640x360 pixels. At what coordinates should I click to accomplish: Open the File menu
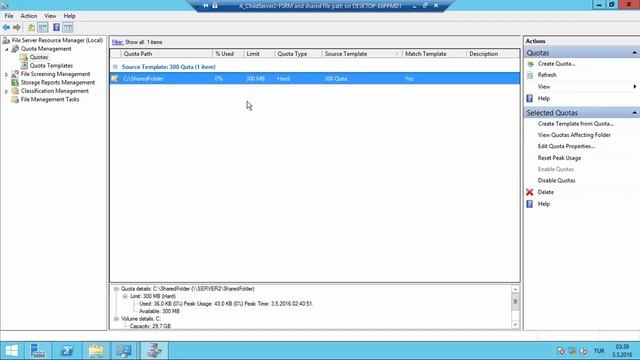[x=9, y=16]
